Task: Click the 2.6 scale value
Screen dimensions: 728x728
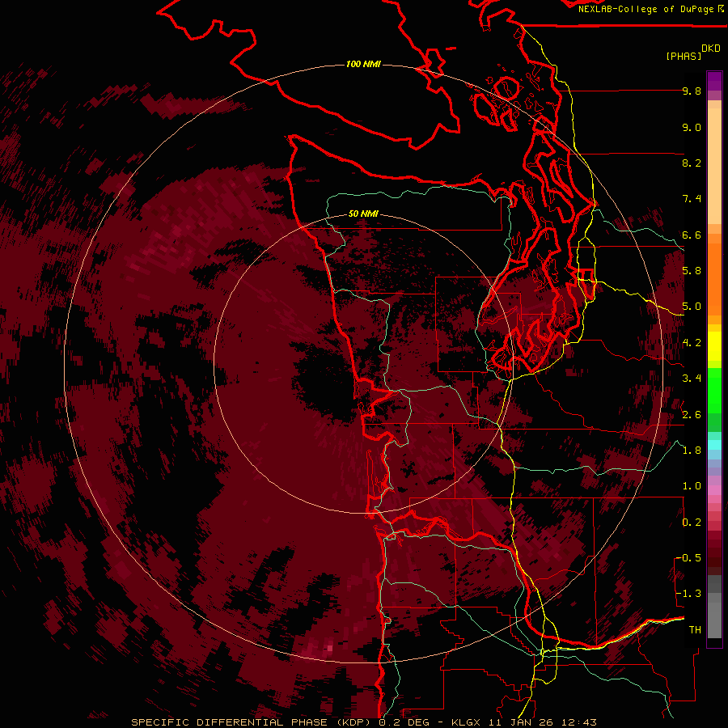Action: coord(692,415)
